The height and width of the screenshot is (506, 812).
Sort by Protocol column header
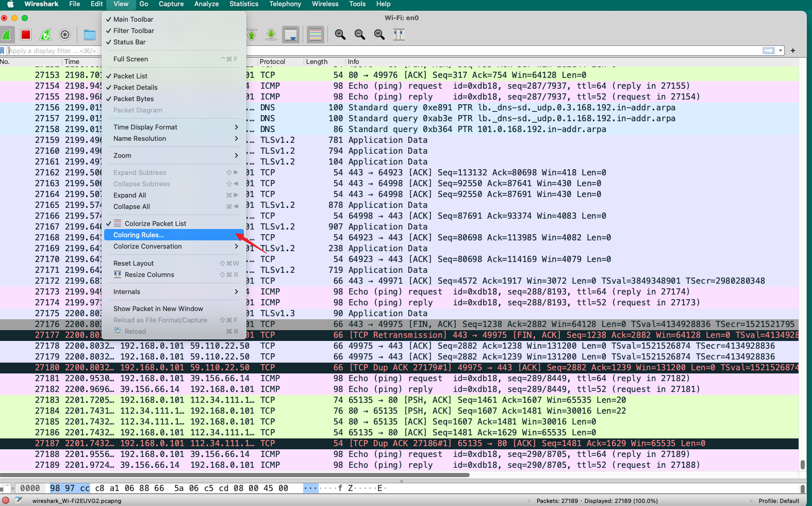(280, 62)
